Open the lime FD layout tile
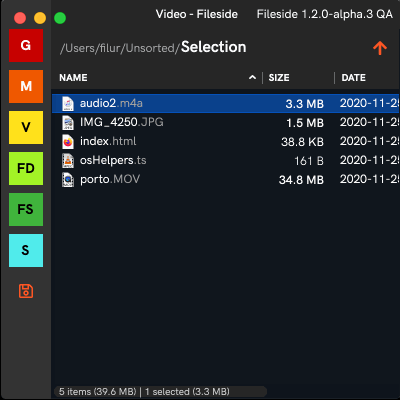 26,168
